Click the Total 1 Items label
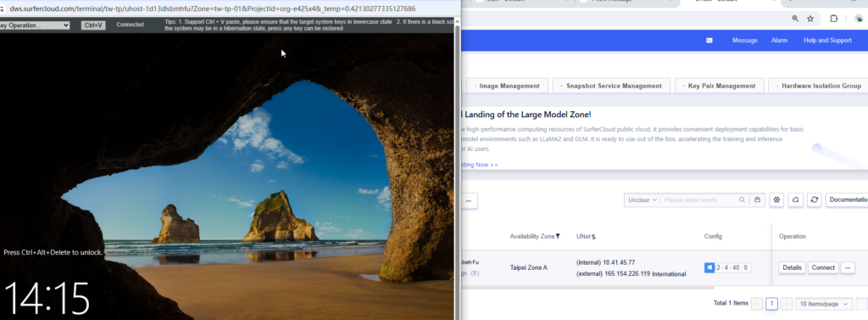 tap(731, 303)
